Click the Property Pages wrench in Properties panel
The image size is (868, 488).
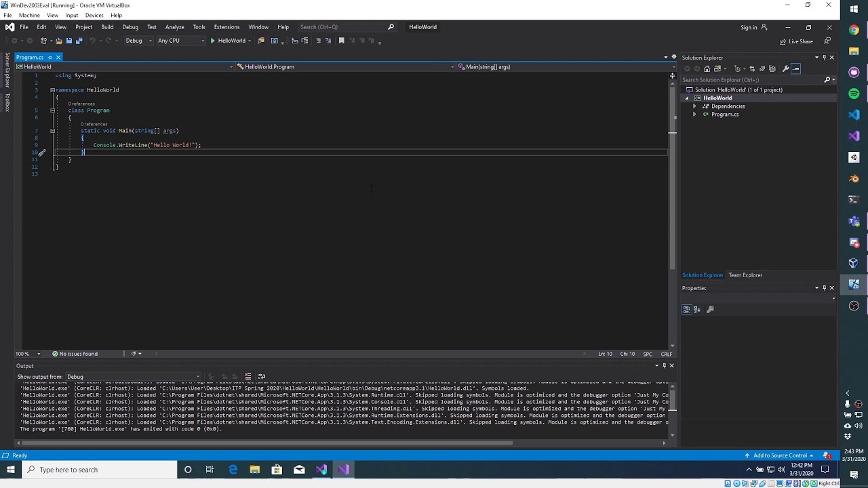(710, 310)
